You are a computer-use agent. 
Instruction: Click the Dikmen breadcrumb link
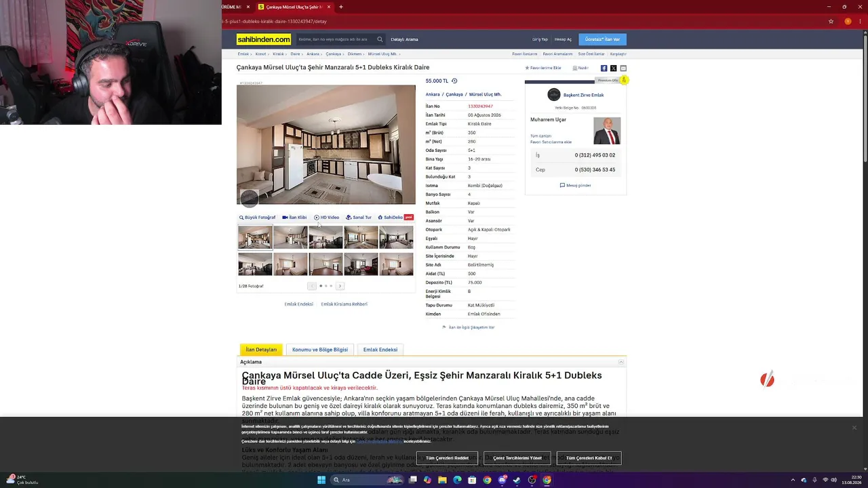[355, 54]
